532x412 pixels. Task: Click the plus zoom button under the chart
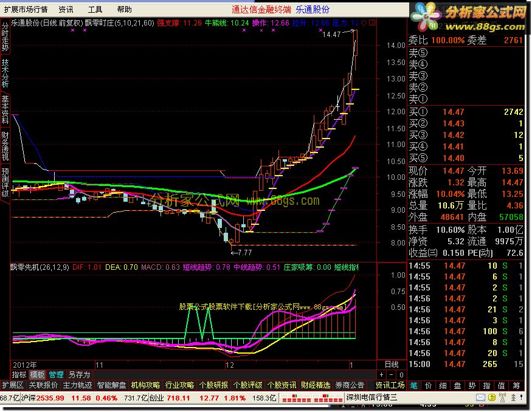(381, 375)
